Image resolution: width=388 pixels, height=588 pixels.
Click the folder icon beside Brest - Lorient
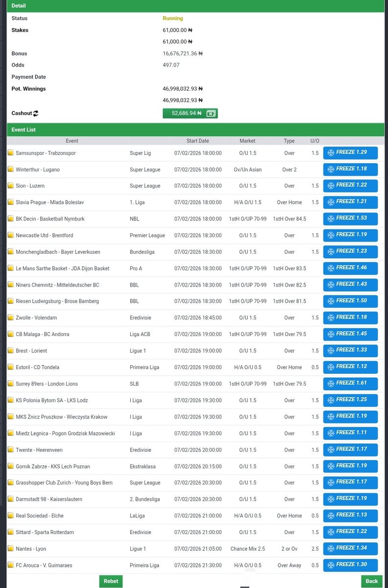pyautogui.click(x=11, y=351)
